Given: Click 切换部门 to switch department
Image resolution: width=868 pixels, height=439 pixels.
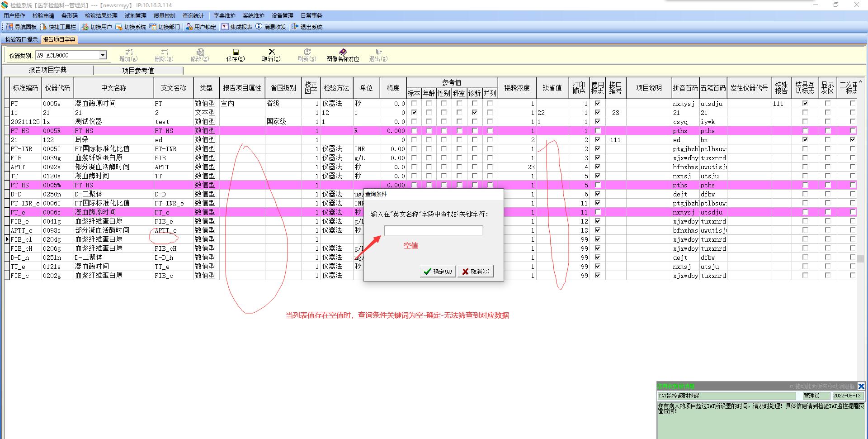Looking at the screenshot, I should (165, 27).
